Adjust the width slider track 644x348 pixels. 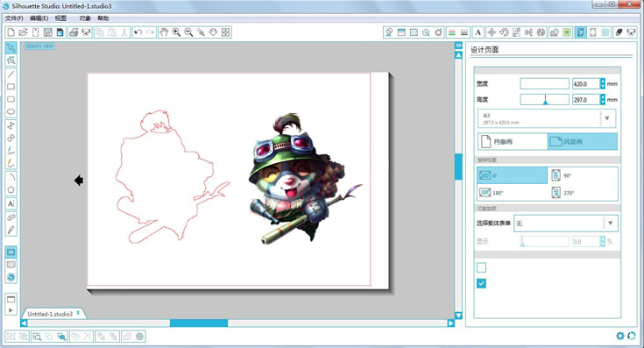click(544, 83)
